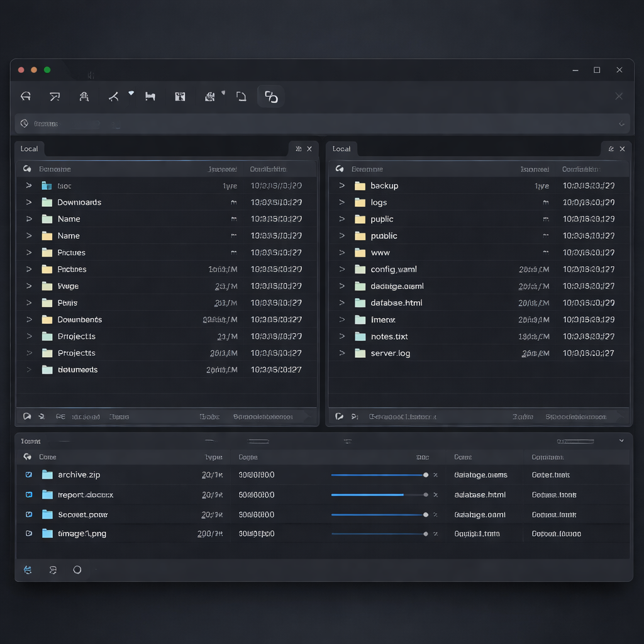The image size is (644, 644).
Task: Open the address bar dropdown chevron
Action: (x=621, y=124)
